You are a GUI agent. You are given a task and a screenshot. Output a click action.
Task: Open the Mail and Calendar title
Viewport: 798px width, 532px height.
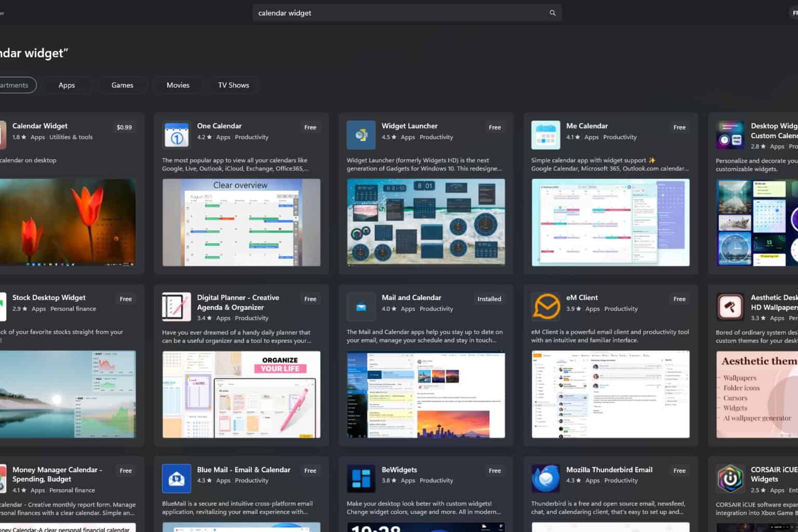(411, 298)
